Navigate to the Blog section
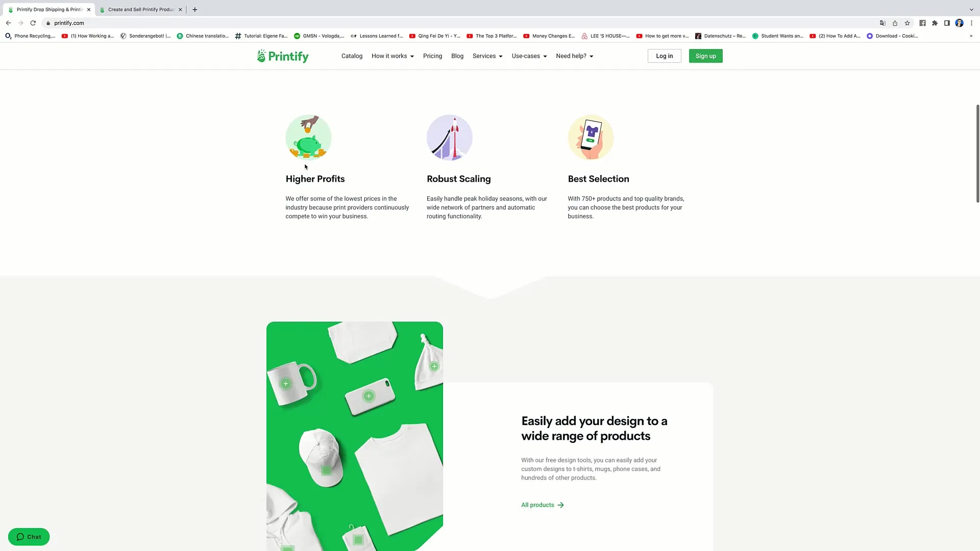The image size is (980, 551). tap(457, 55)
